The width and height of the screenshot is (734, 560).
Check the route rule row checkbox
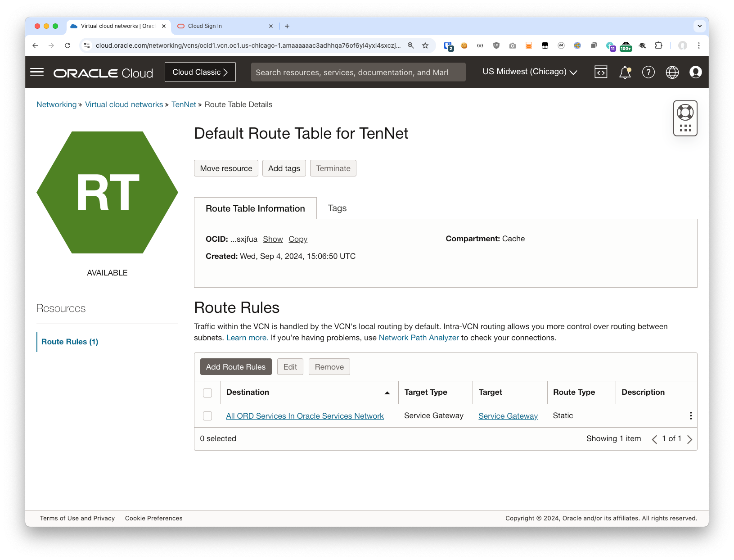pos(207,416)
